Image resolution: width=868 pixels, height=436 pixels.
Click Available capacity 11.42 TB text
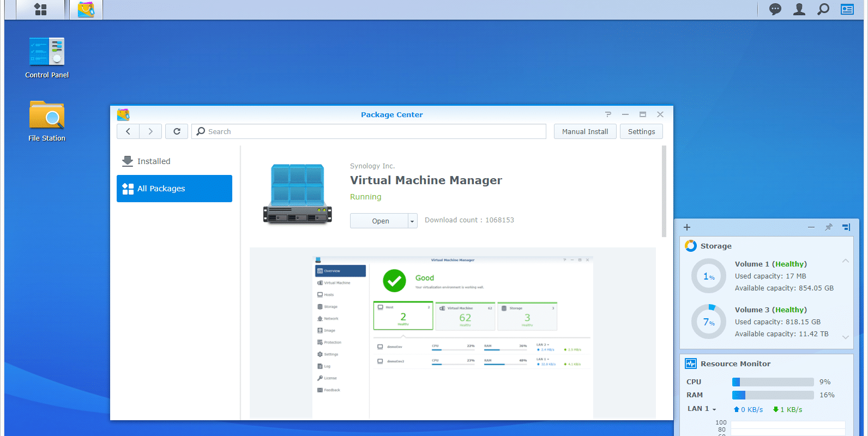click(x=781, y=334)
